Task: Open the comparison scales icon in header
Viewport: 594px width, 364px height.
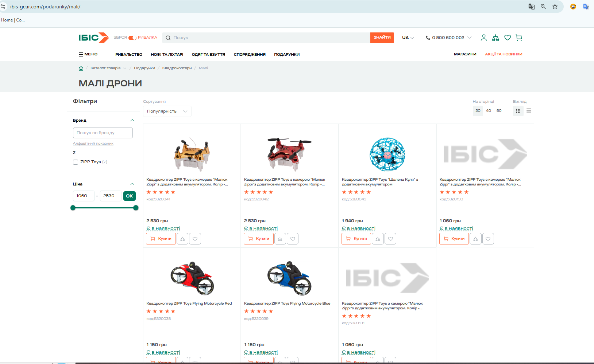Action: coord(495,38)
